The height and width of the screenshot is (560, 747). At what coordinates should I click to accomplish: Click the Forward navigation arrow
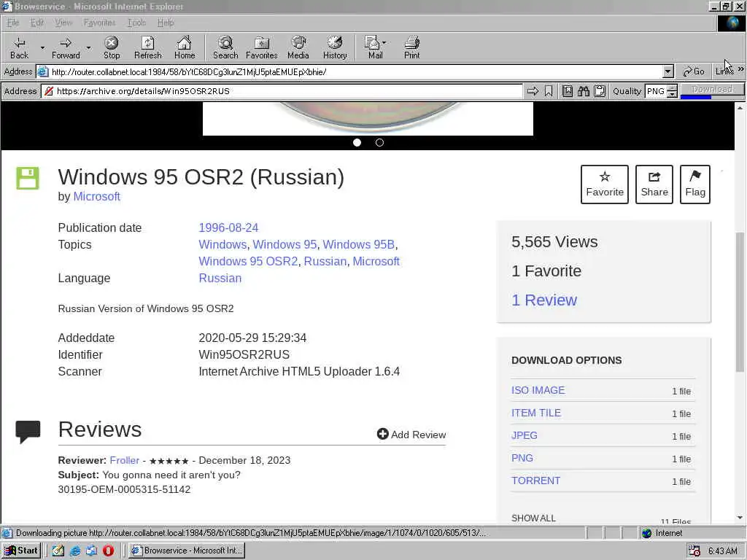click(x=66, y=47)
